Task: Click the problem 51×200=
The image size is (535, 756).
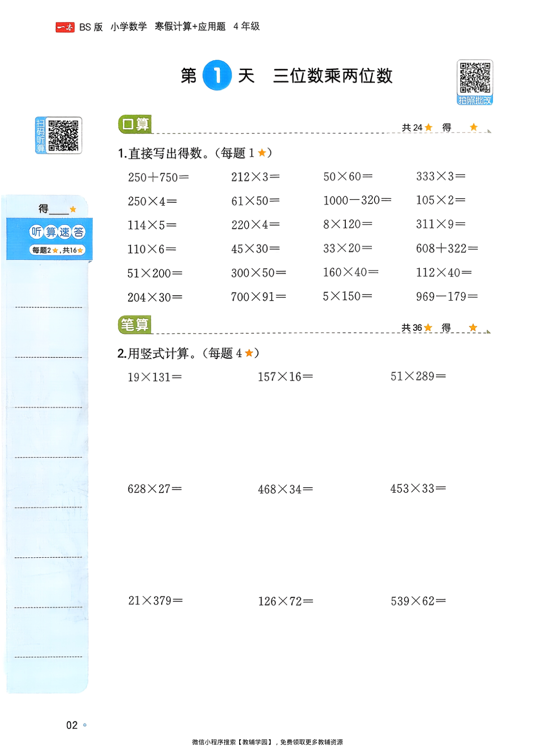Action: 155,273
